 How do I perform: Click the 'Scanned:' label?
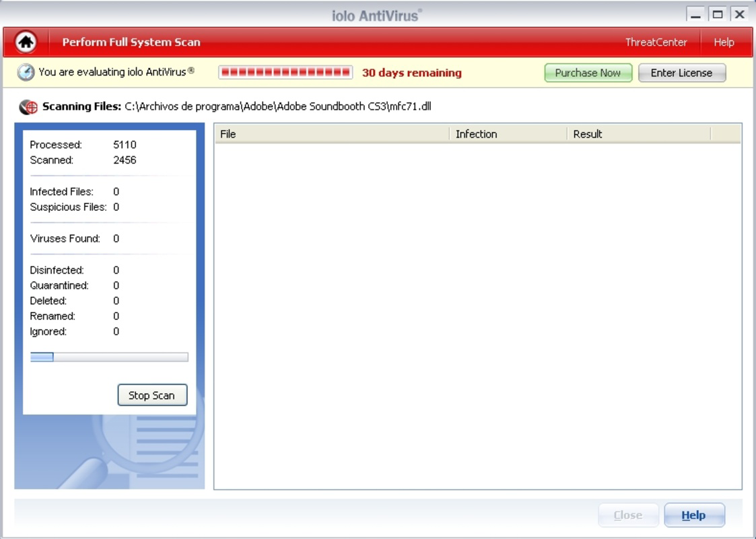(52, 160)
